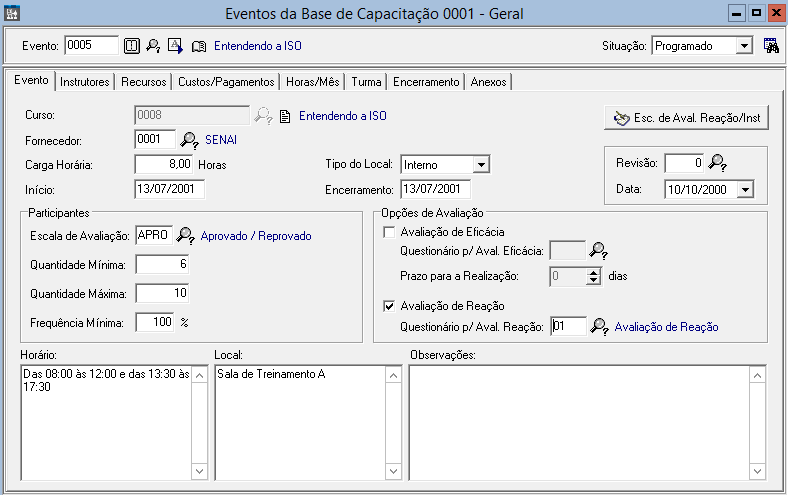Image resolution: width=788 pixels, height=495 pixels.
Task: Click the magnifier beside Questionário p/ Aval. Reação
Action: (x=599, y=326)
